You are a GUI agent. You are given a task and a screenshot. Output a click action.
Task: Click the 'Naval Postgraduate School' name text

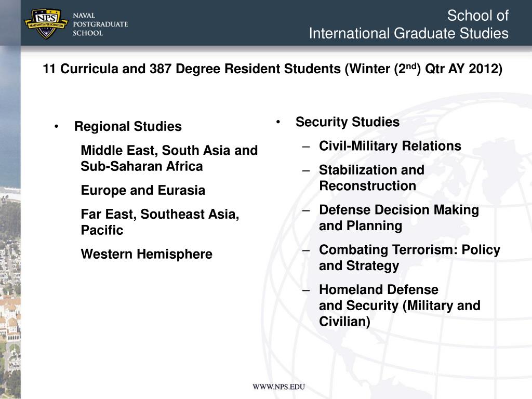pos(100,24)
